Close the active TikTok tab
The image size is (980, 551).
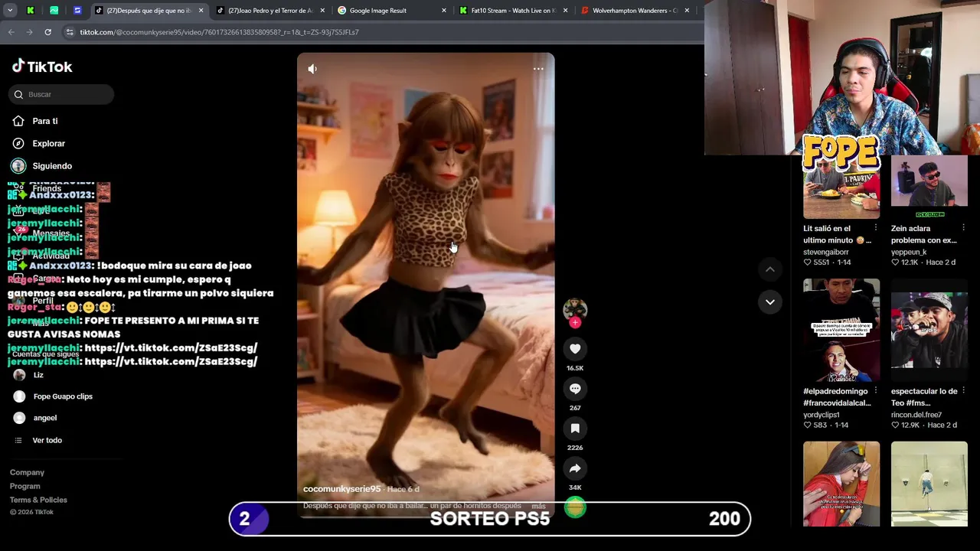pyautogui.click(x=201, y=11)
